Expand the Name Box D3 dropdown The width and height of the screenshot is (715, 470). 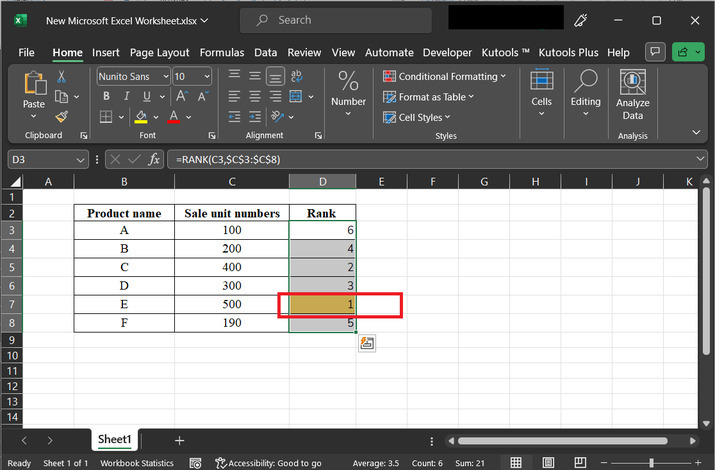[x=80, y=160]
